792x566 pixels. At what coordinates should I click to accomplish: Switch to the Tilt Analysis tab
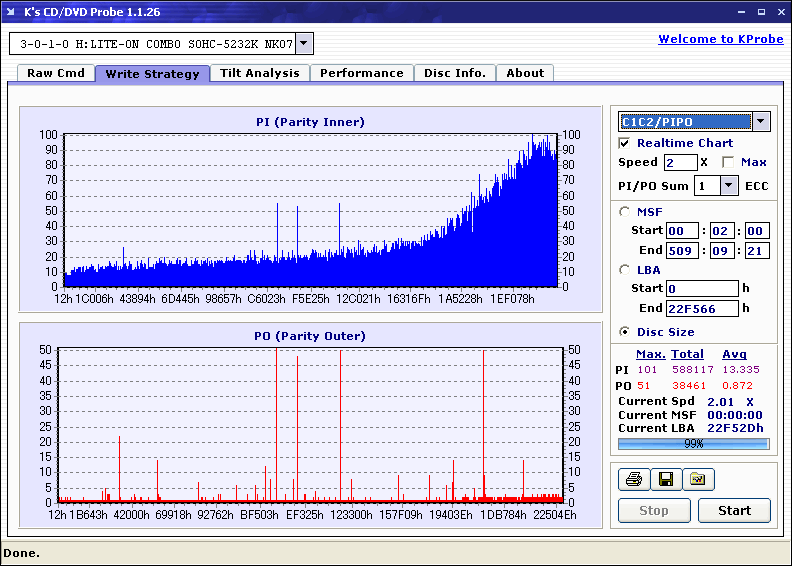[259, 74]
